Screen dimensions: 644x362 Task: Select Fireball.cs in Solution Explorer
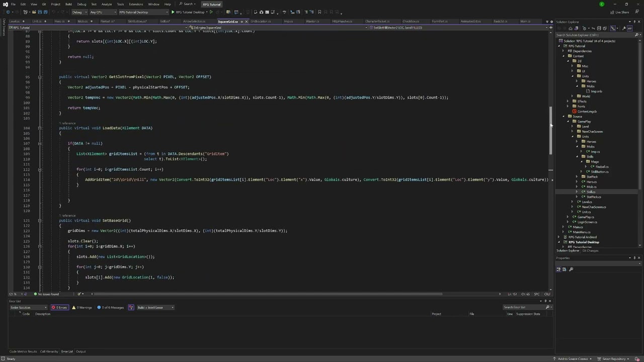click(602, 167)
